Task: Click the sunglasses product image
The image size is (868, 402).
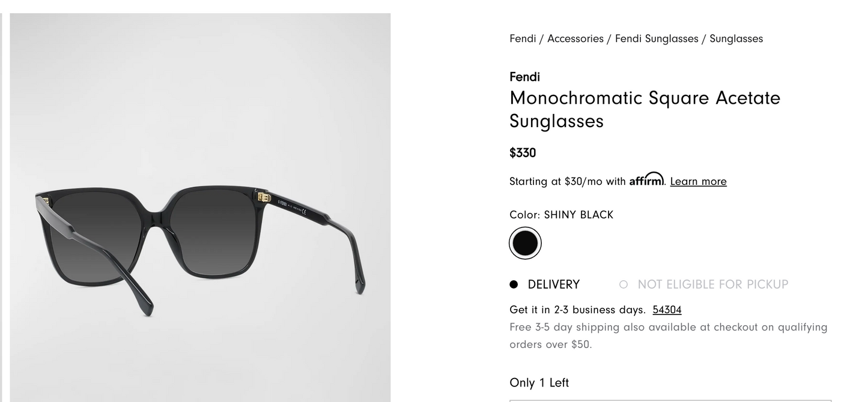Action: [x=200, y=240]
